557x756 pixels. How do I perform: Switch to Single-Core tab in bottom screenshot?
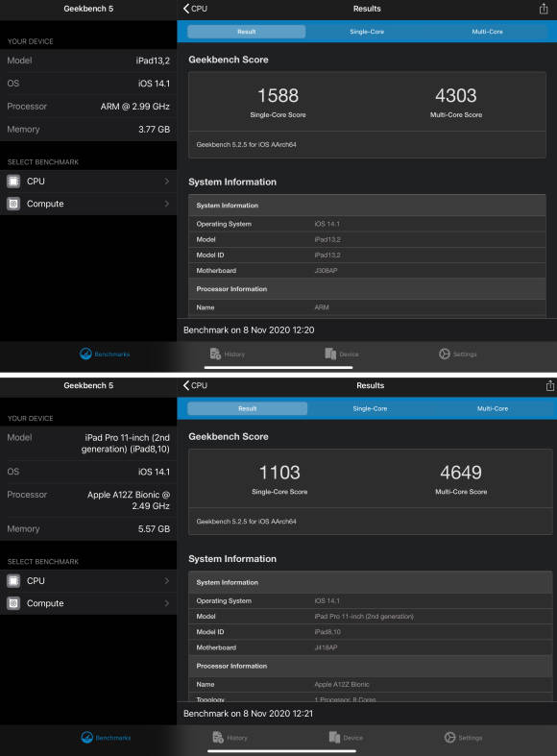(370, 409)
